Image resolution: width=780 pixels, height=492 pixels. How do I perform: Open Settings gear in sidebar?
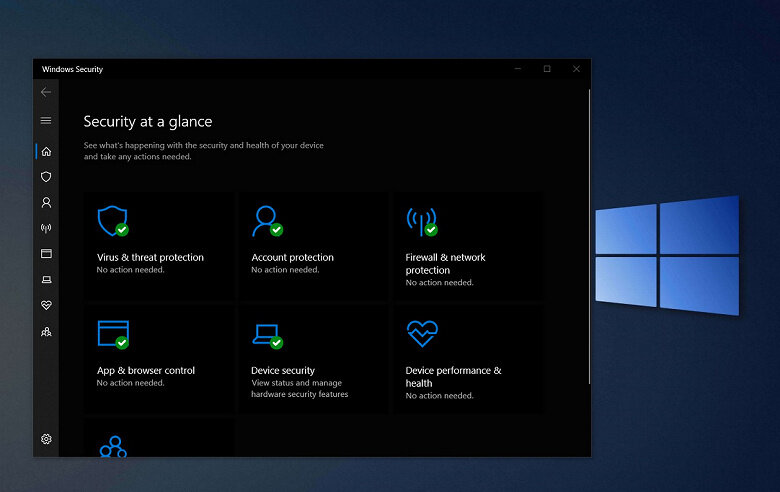[46, 439]
